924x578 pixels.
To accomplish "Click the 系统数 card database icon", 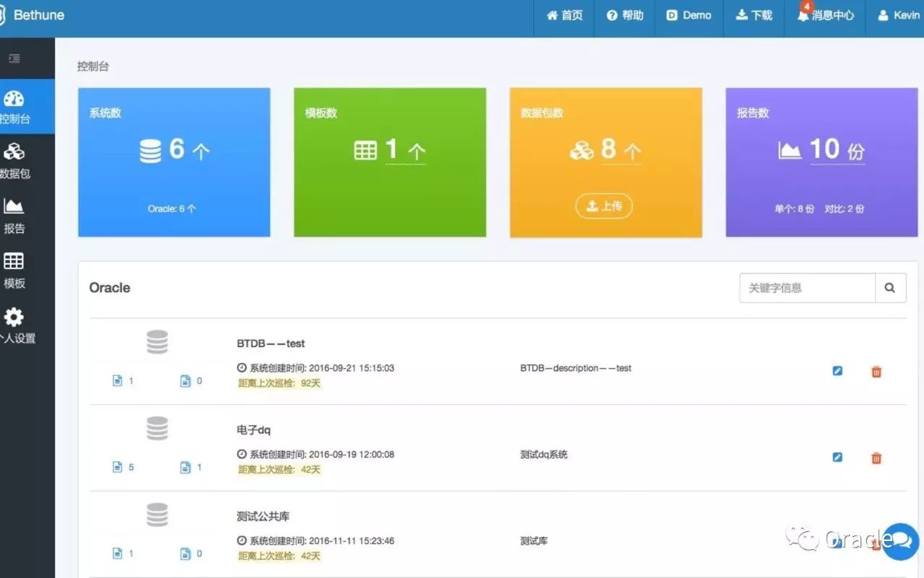I will click(150, 150).
